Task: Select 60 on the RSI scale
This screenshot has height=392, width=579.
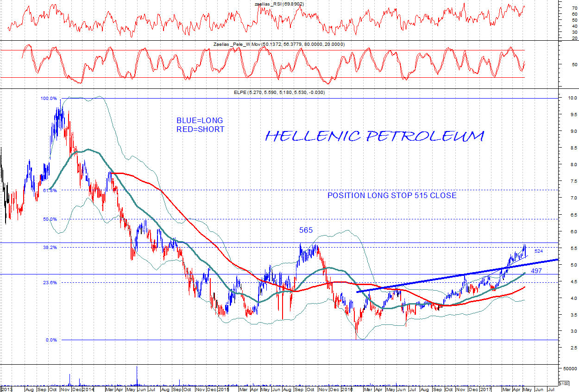Action: coord(574,14)
